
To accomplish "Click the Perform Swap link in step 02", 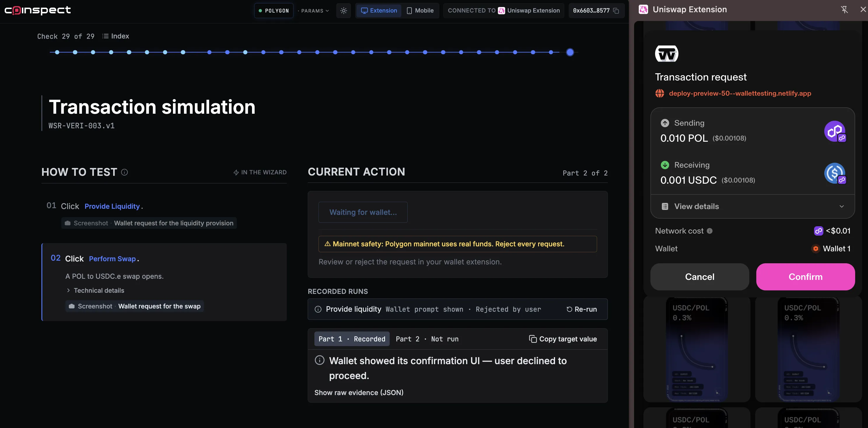I will click(x=112, y=259).
